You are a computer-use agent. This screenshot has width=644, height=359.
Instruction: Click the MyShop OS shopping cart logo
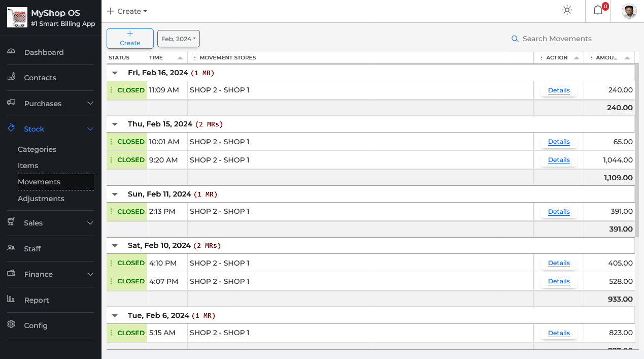coord(17,18)
